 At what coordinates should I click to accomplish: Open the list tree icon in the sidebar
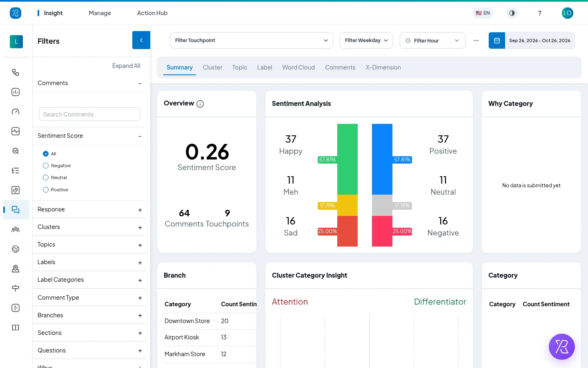16,171
